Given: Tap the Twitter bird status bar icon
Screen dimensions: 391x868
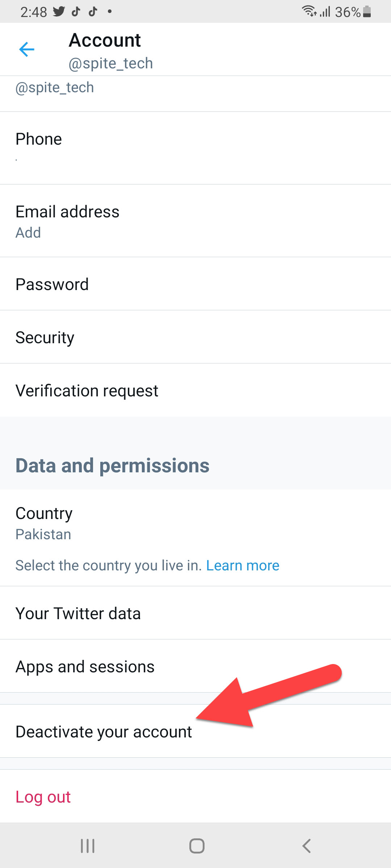Looking at the screenshot, I should tap(59, 12).
